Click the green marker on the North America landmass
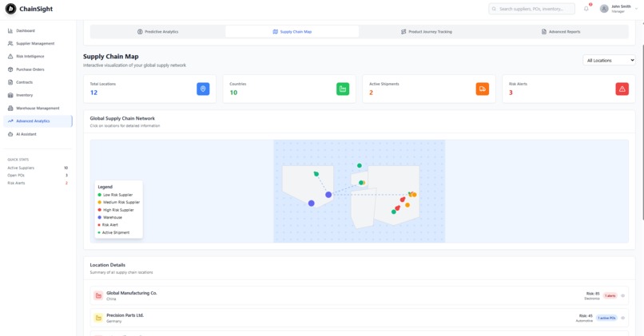The height and width of the screenshot is (336, 644). click(x=316, y=174)
